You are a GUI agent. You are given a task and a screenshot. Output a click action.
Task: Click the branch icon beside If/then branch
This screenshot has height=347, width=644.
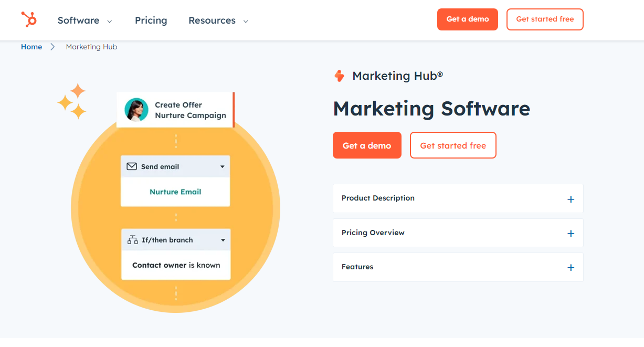pos(133,240)
